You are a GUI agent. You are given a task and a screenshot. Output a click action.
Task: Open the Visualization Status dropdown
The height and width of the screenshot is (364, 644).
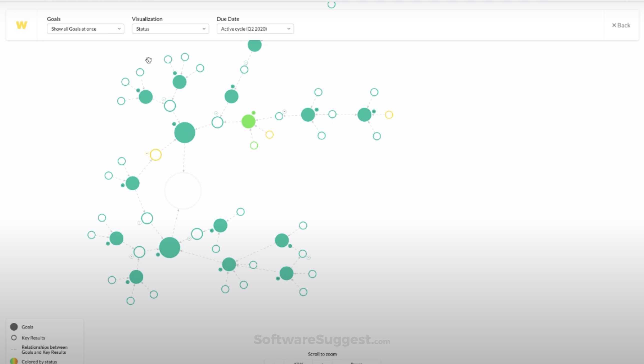tap(170, 29)
